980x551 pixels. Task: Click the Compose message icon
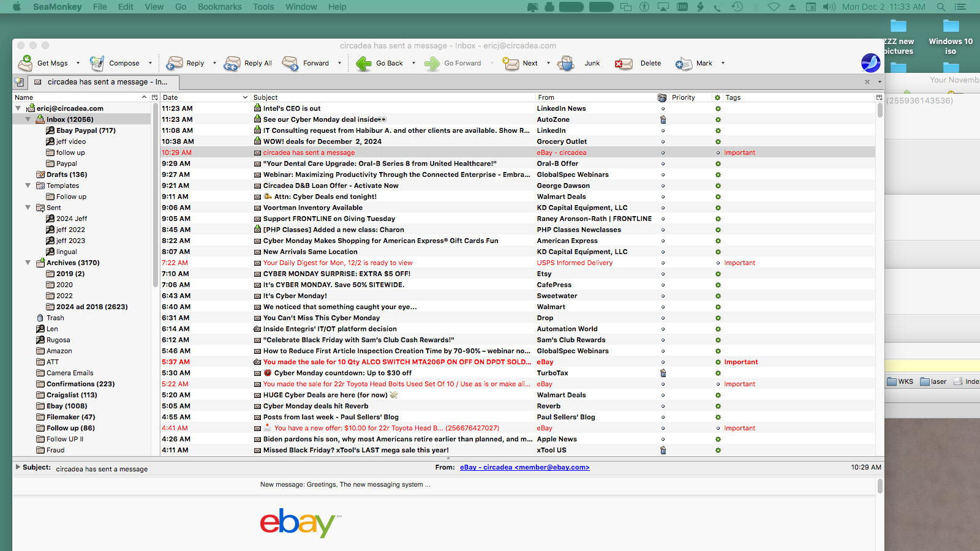tap(97, 63)
